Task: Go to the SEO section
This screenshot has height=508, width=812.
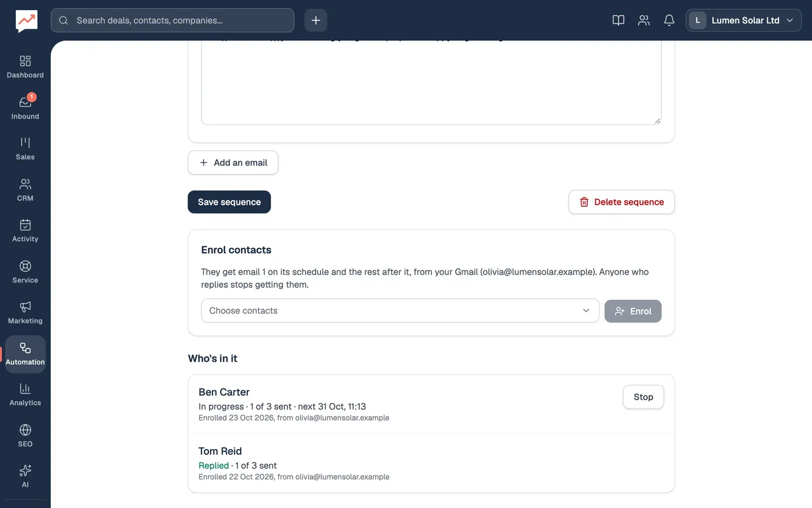Action: coord(25,436)
